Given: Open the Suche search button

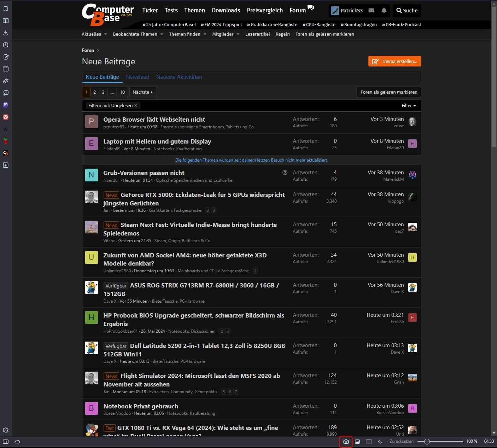Looking at the screenshot, I should [407, 11].
